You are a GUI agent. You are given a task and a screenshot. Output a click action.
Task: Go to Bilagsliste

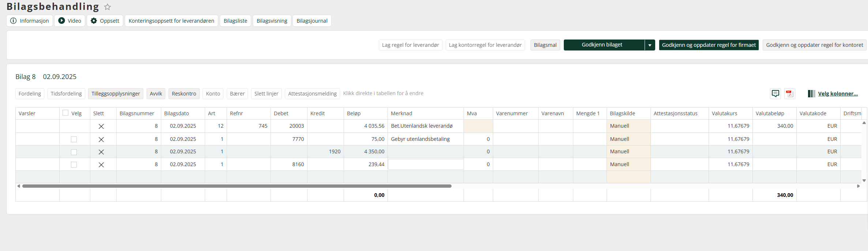(235, 21)
